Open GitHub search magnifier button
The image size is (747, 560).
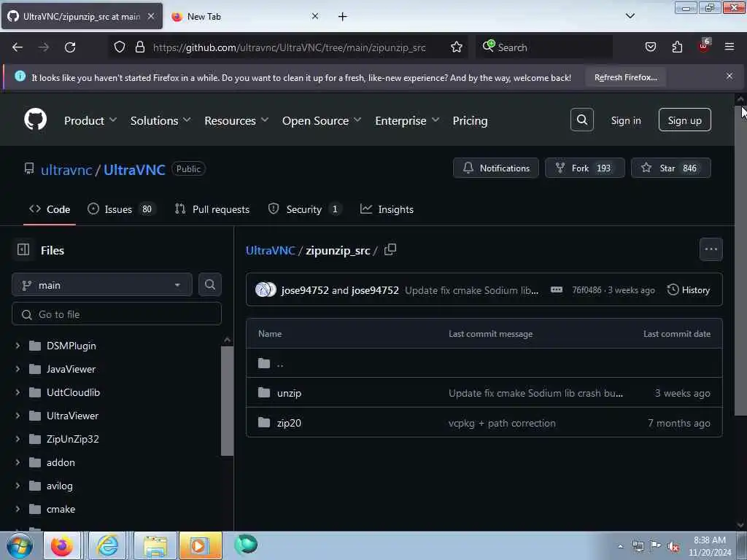581,120
